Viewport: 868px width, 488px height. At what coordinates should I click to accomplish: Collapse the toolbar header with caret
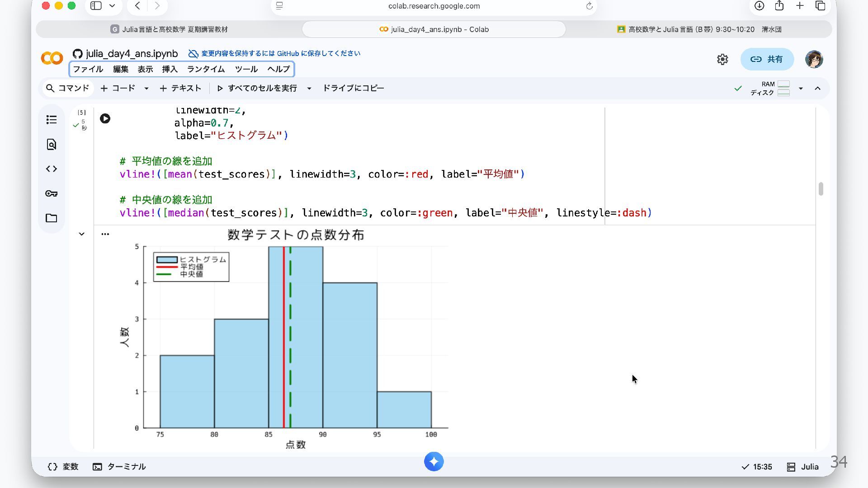tap(817, 89)
